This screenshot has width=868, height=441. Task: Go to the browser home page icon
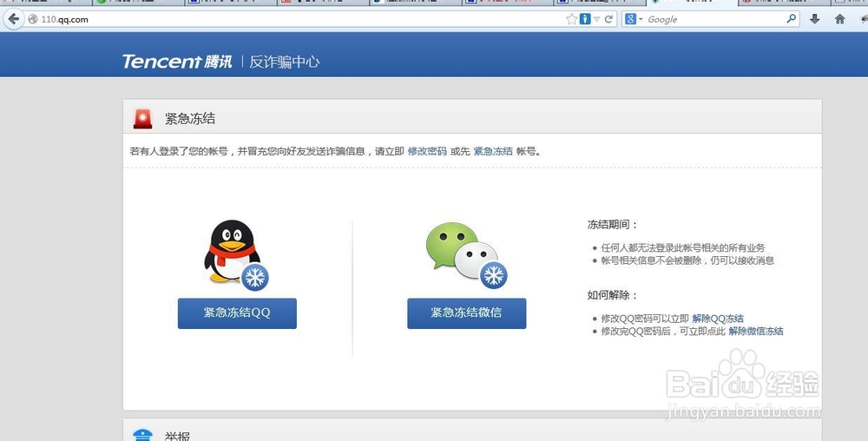[x=839, y=19]
